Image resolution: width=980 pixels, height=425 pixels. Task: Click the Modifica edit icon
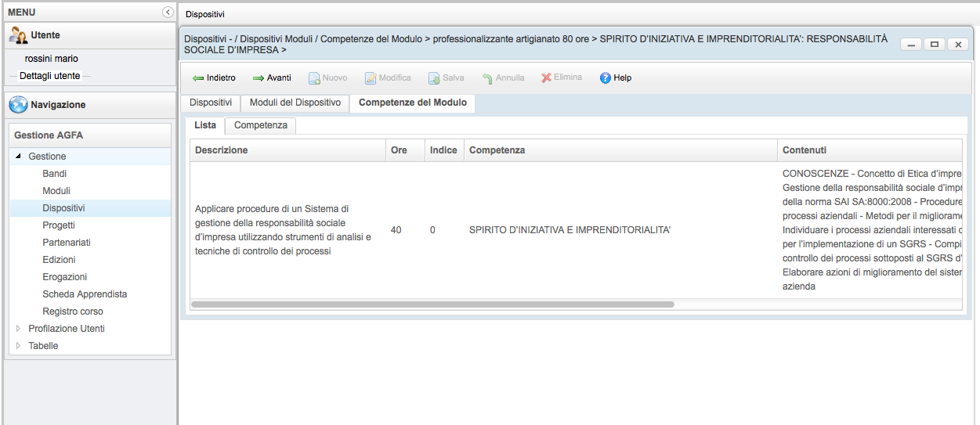[371, 78]
